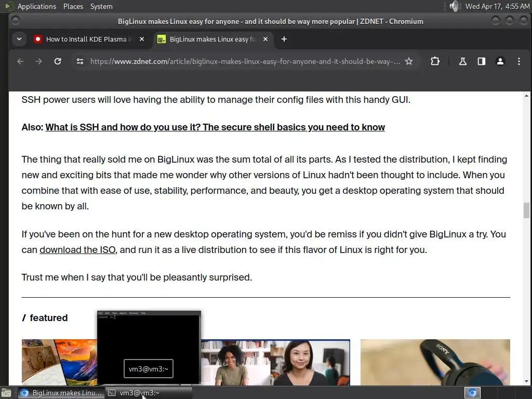This screenshot has height=399, width=532.
Task: Click the Chromium window menu icon in title bar
Action: 15,21
